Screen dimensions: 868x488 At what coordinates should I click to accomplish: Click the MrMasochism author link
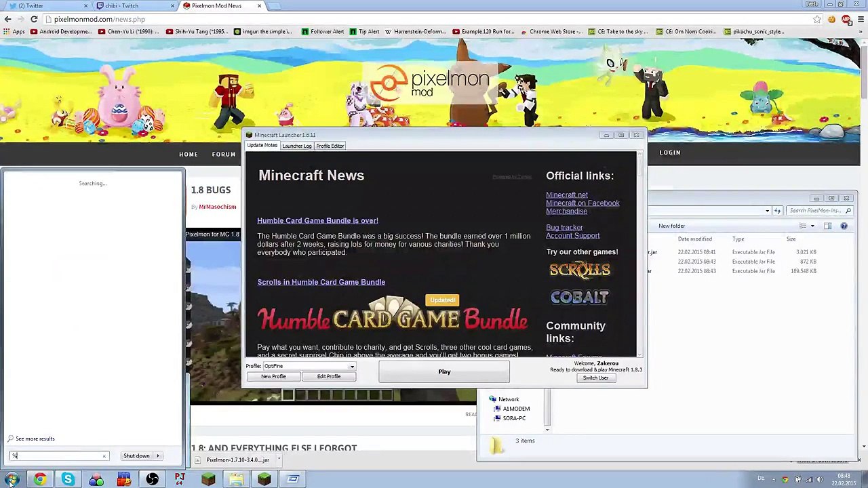(218, 207)
